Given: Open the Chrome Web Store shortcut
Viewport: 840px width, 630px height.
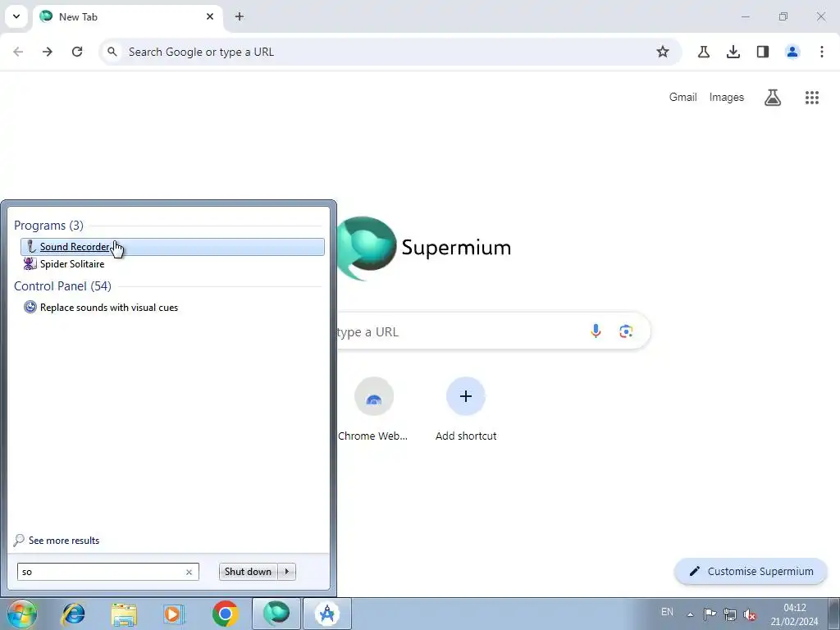Looking at the screenshot, I should (373, 410).
